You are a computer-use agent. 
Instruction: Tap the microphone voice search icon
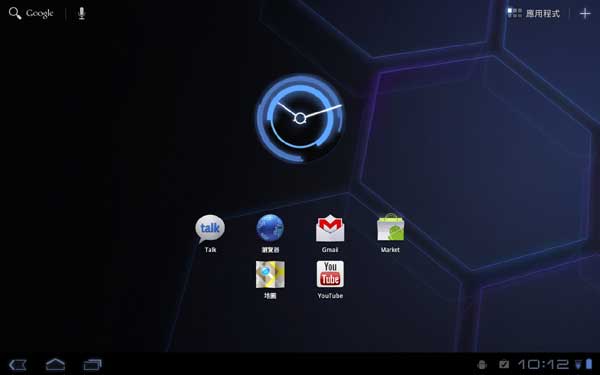[x=81, y=13]
